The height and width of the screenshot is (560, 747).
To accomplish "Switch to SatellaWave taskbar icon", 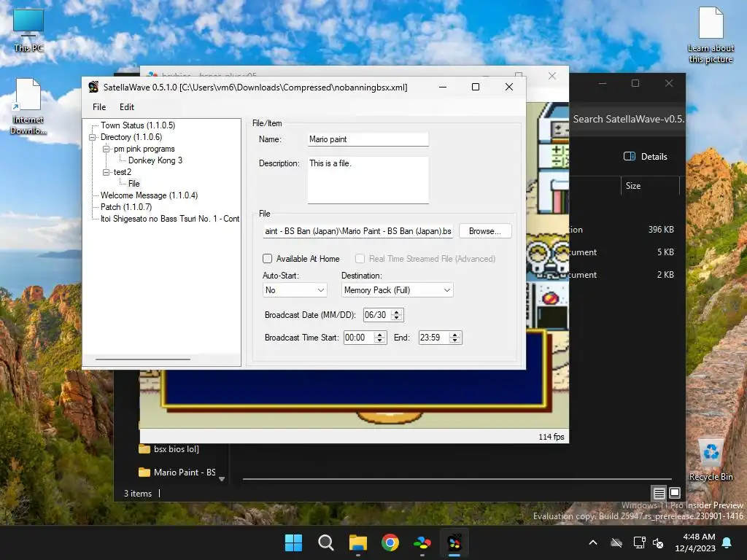I will coord(454,542).
